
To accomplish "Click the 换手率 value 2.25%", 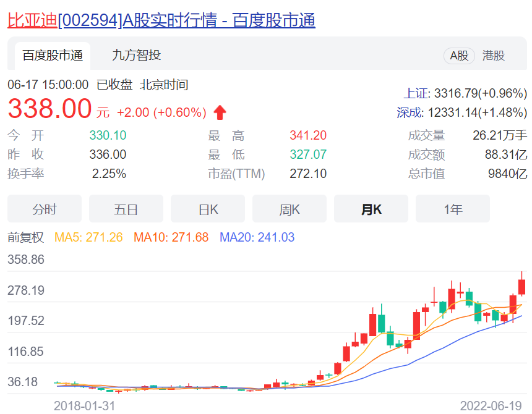I will click(109, 174).
